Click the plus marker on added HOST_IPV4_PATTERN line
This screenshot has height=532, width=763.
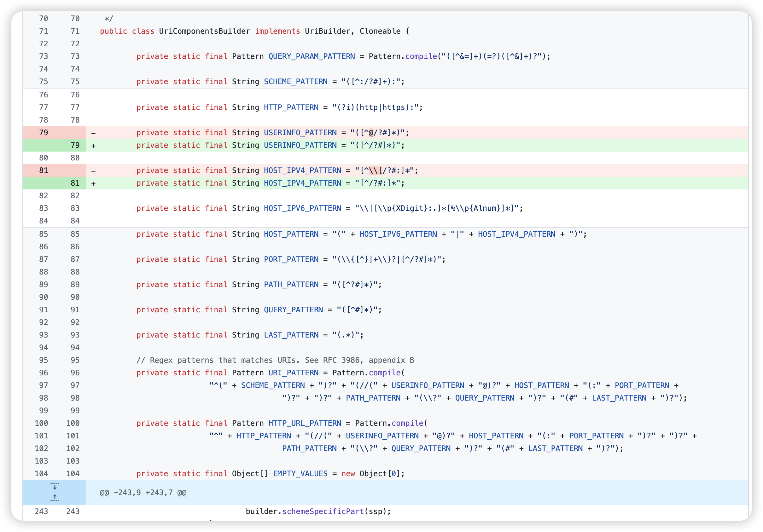(x=93, y=184)
